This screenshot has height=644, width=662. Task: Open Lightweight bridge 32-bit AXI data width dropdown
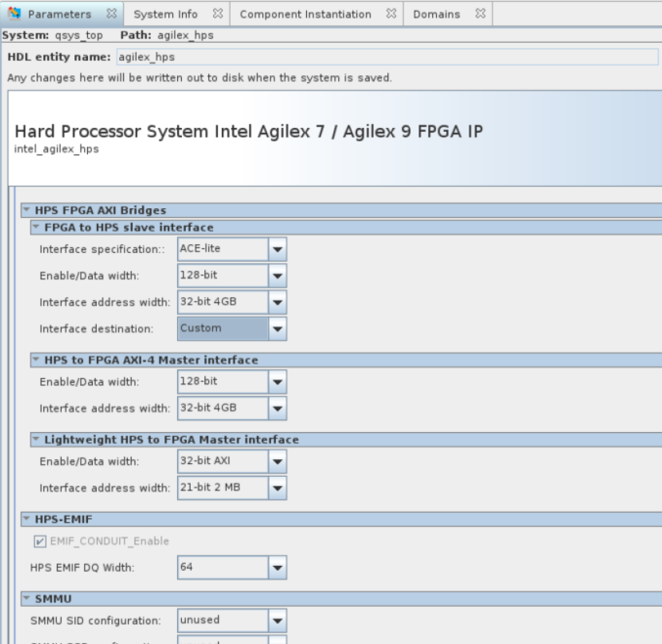pos(278,461)
